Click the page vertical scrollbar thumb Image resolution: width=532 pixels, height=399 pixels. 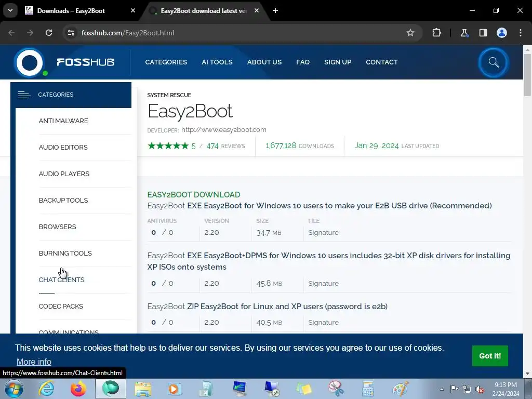527,75
